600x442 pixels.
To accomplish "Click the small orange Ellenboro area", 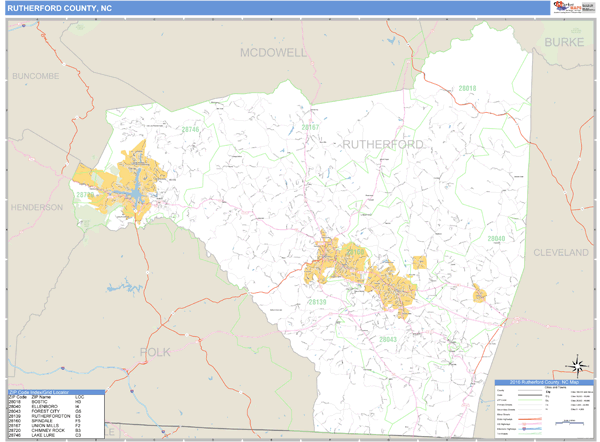I will [x=479, y=295].
